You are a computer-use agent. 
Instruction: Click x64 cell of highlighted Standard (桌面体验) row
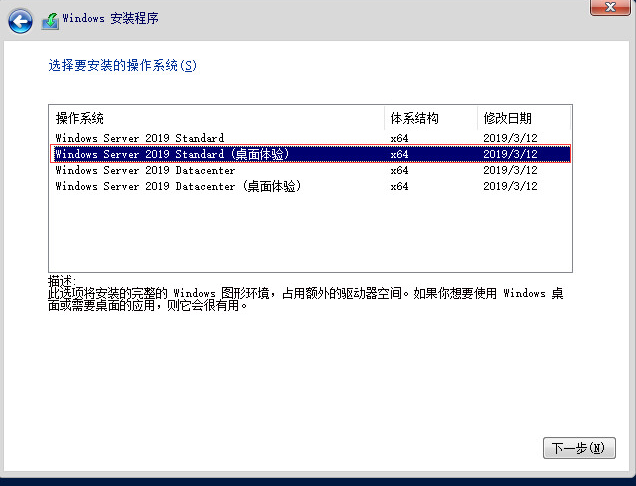pos(400,154)
